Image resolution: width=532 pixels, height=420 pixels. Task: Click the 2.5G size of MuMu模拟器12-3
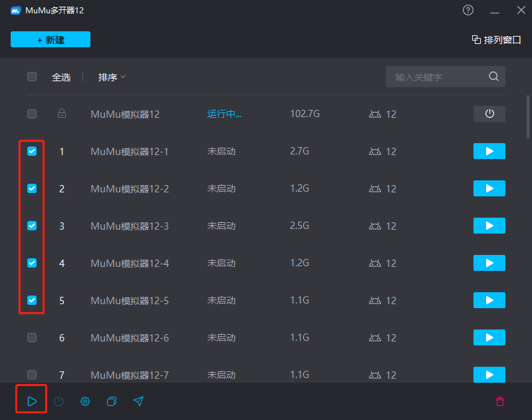(299, 226)
